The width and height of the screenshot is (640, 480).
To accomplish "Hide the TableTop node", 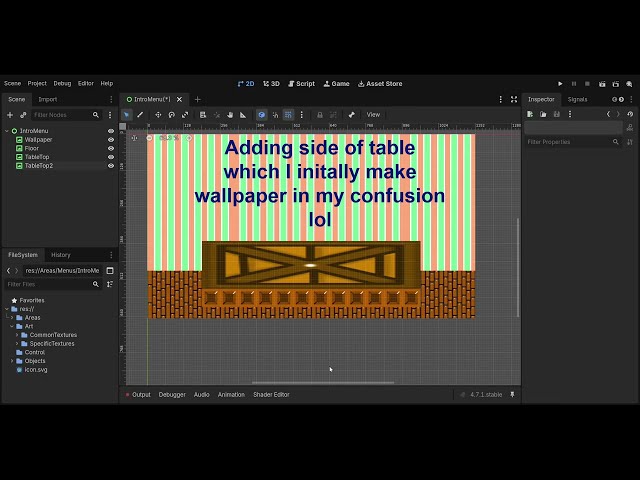I will tap(111, 157).
